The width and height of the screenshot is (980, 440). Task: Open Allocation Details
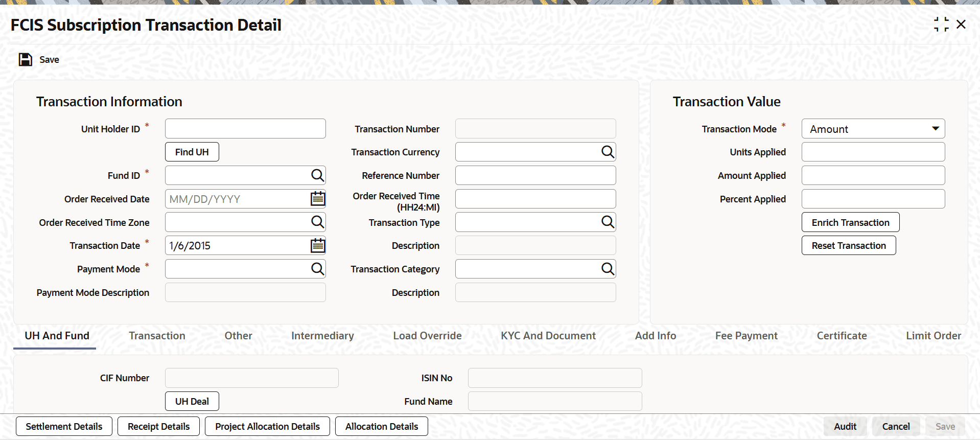point(382,426)
